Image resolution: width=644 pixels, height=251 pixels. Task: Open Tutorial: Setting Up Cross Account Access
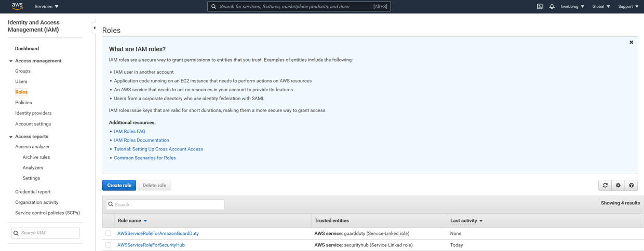click(158, 149)
